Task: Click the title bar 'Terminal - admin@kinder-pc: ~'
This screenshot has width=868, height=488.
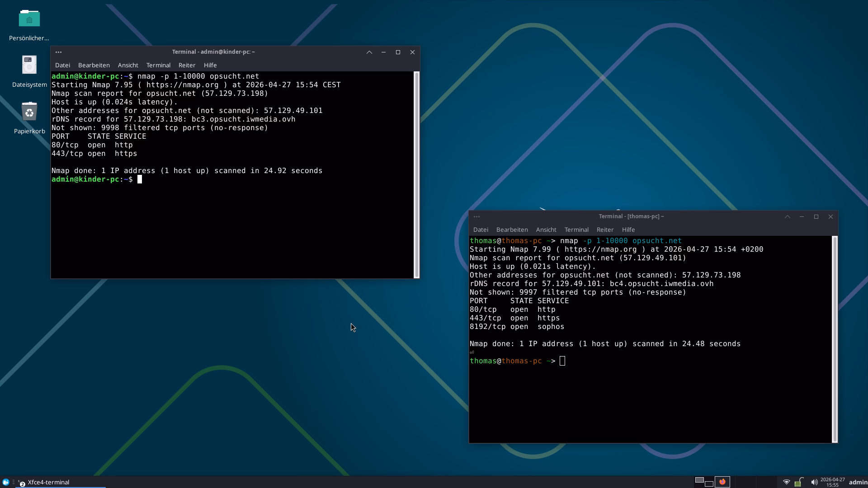Action: click(213, 52)
